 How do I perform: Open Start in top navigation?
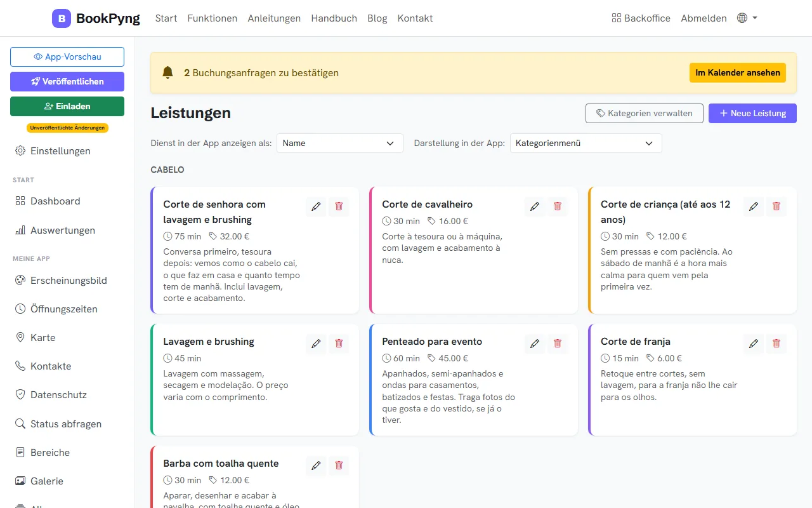[x=166, y=18]
